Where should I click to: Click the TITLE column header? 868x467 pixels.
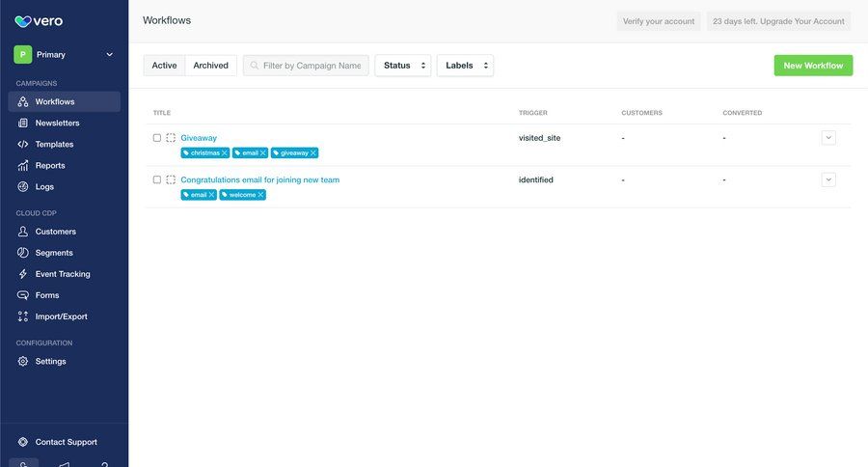tap(162, 113)
